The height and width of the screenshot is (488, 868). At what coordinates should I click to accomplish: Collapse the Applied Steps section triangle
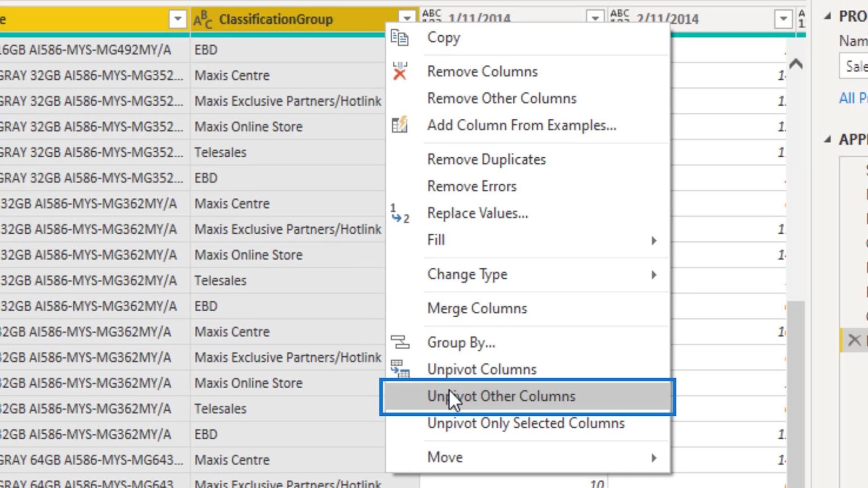pos(827,139)
